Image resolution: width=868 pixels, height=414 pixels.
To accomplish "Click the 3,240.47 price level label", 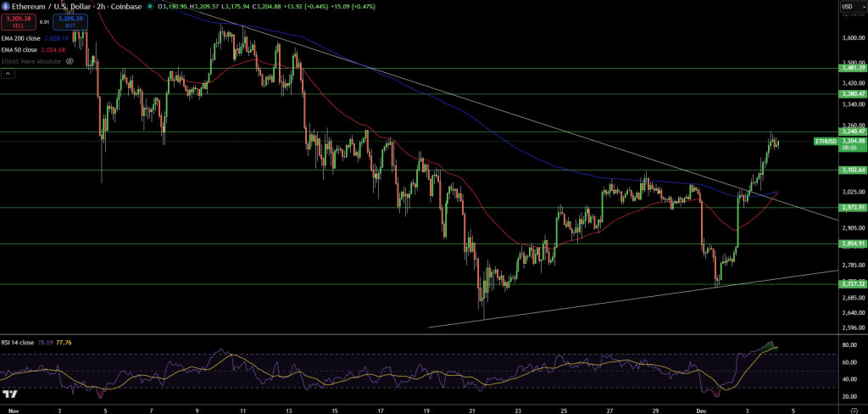I will [853, 131].
